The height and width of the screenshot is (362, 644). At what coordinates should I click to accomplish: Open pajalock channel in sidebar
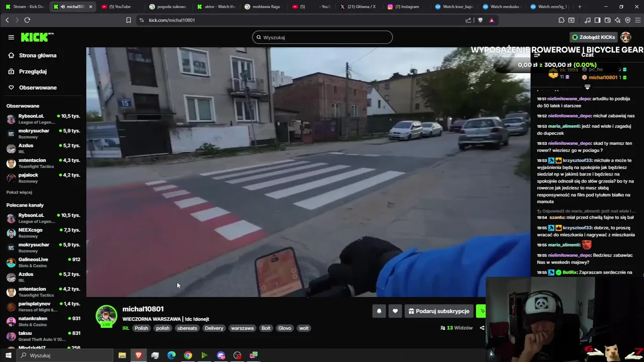click(x=43, y=178)
